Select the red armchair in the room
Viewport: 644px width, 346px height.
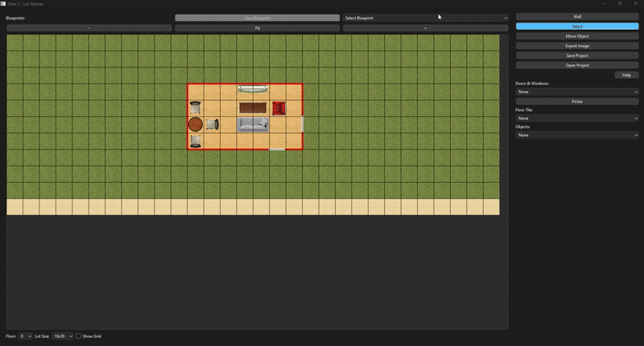point(279,109)
